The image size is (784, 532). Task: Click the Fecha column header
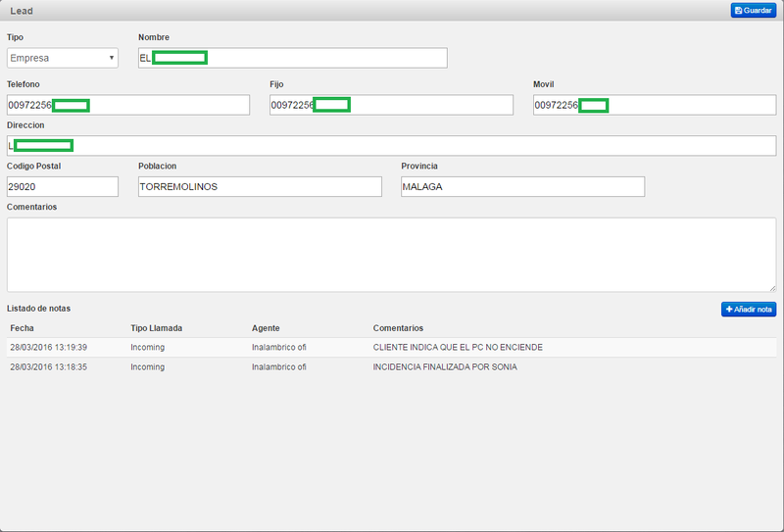click(23, 328)
